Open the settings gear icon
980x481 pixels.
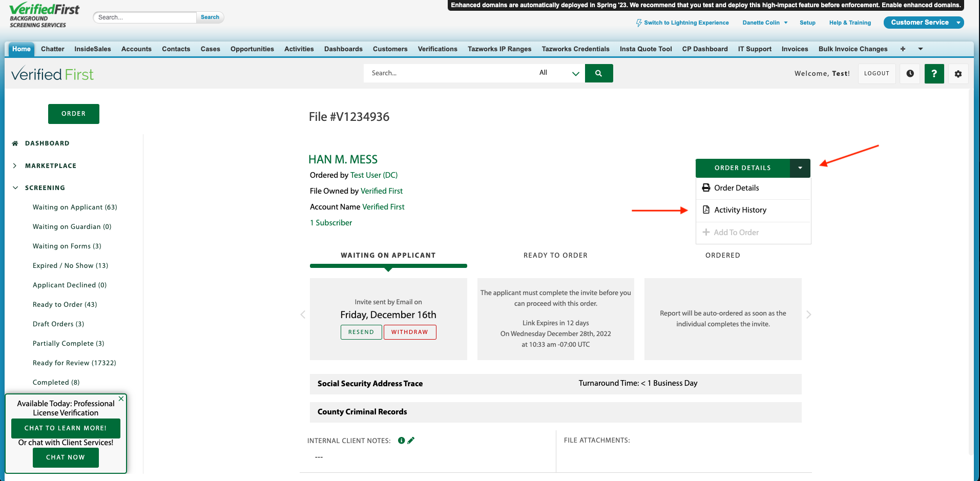958,74
